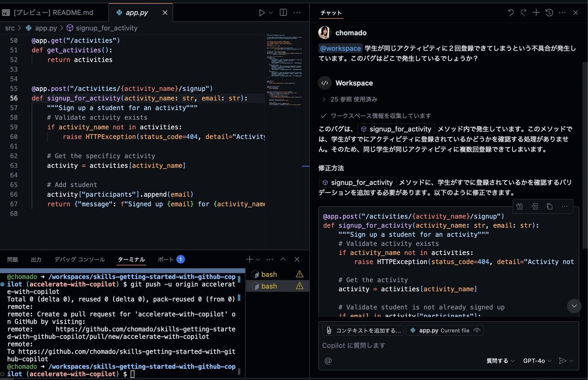Click warning icon on second bash terminal
Screen dimensions: 588x380
[299, 286]
